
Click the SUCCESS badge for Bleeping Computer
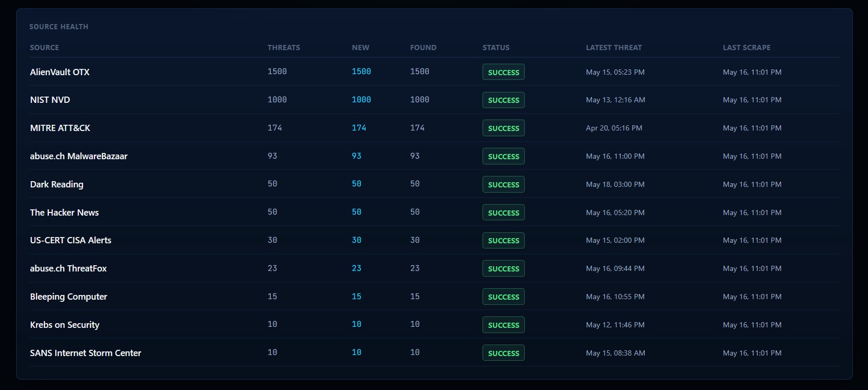[x=503, y=297]
